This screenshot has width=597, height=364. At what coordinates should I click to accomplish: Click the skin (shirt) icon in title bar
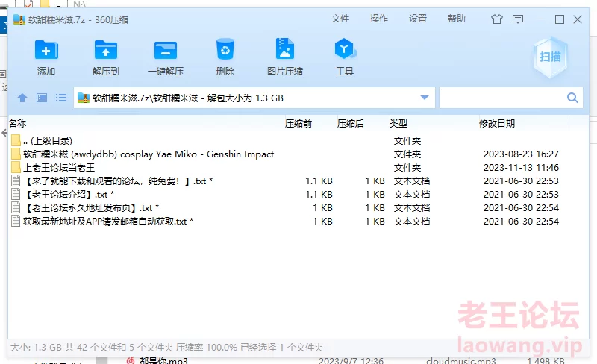(496, 19)
